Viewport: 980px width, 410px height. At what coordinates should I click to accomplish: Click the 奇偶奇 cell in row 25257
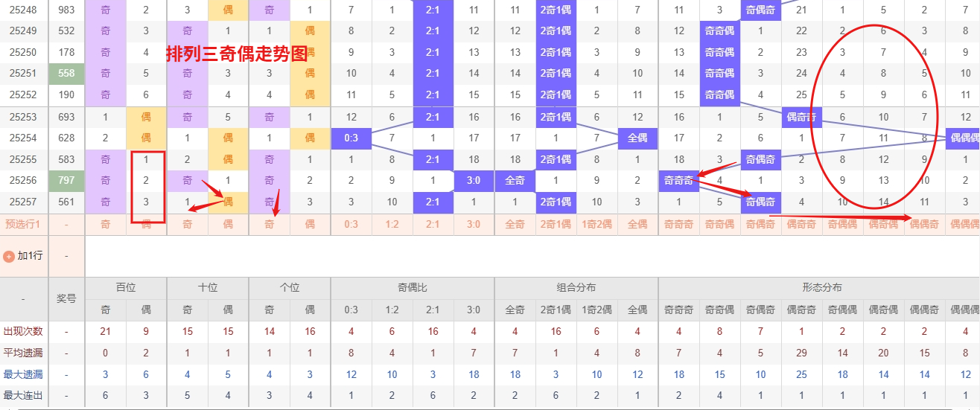pyautogui.click(x=760, y=201)
